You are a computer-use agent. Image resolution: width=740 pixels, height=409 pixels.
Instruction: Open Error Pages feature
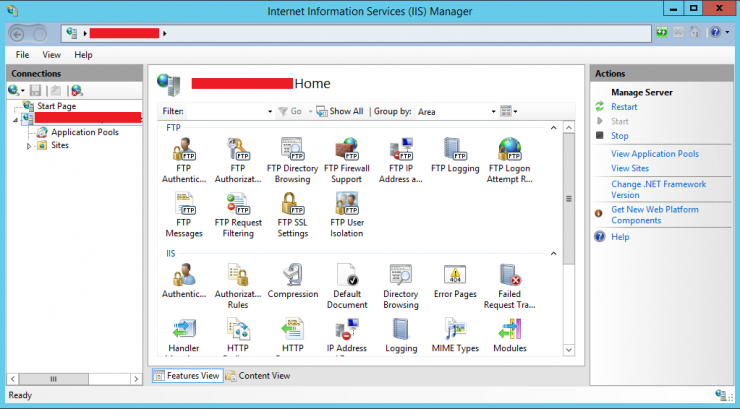(x=455, y=281)
